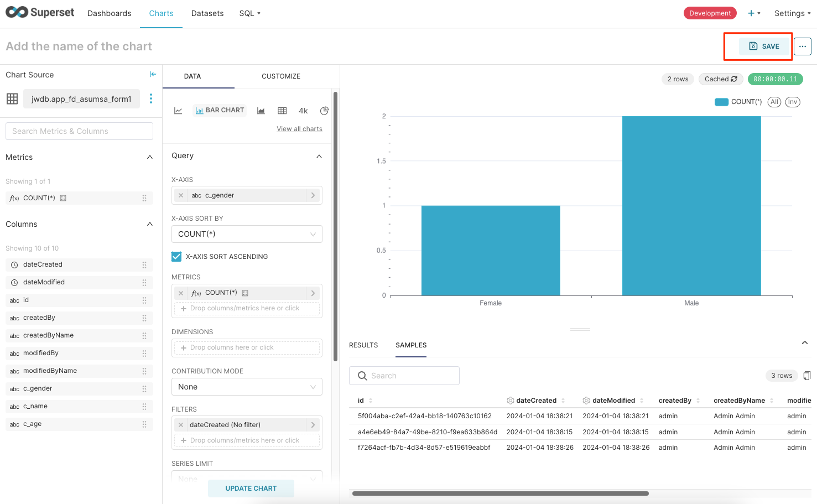Choose the 4k big number chart icon
The width and height of the screenshot is (817, 504).
coord(303,111)
